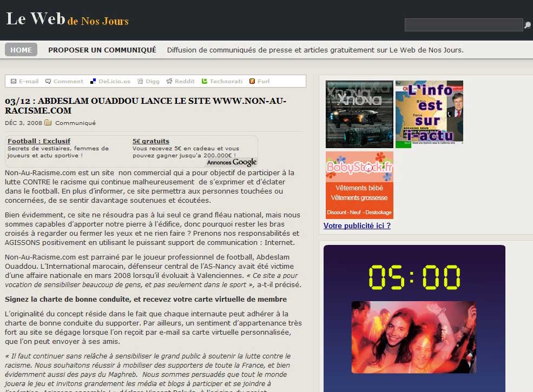The width and height of the screenshot is (533, 392).
Task: Share on Furl link
Action: coord(264,81)
